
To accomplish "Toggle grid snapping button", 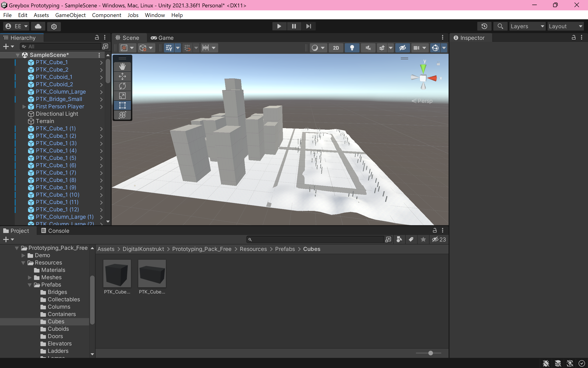I will 187,48.
